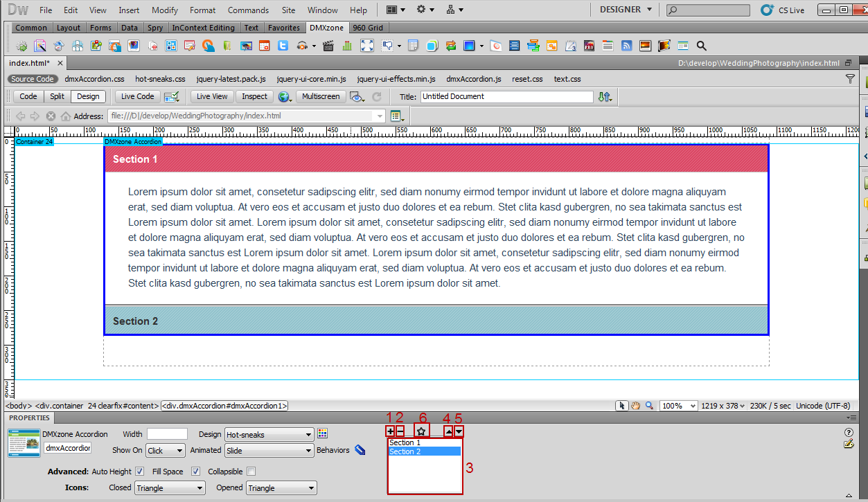Switch to the Spry insert tab
The width and height of the screenshot is (868, 502).
coord(155,28)
